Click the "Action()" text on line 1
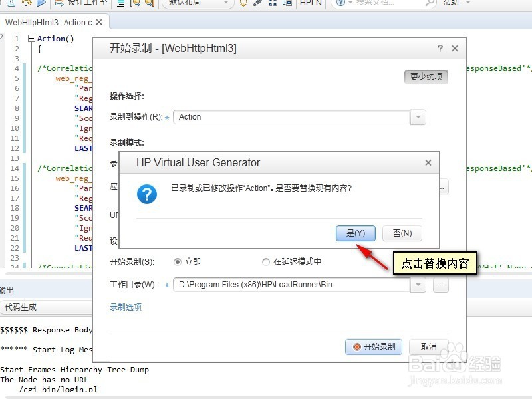Screen dimensions: 532x399 pyautogui.click(x=56, y=39)
